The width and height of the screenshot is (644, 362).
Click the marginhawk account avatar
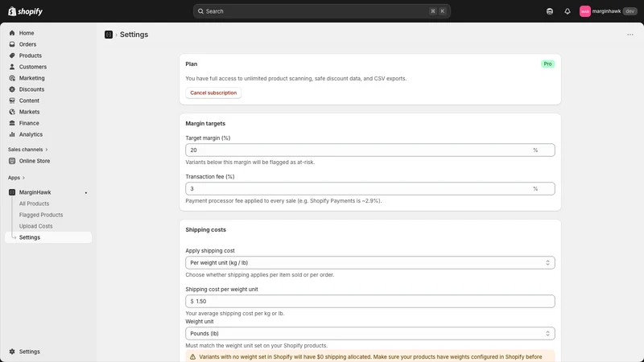(585, 11)
